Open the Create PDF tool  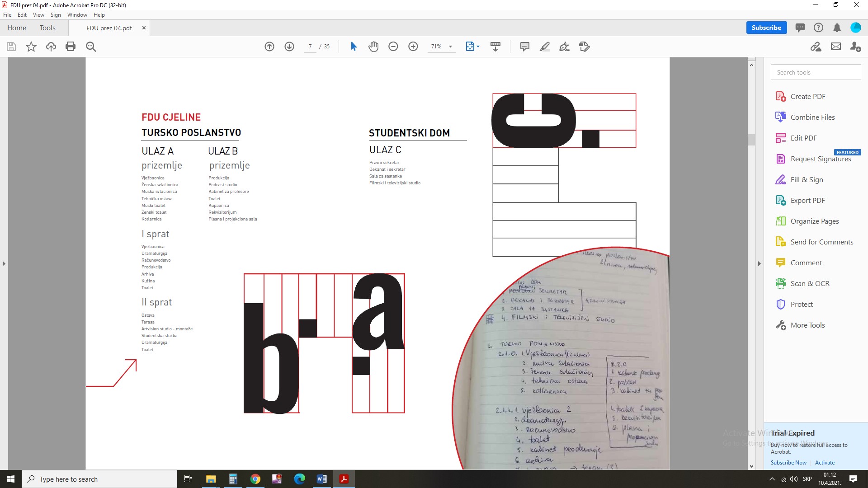point(807,96)
